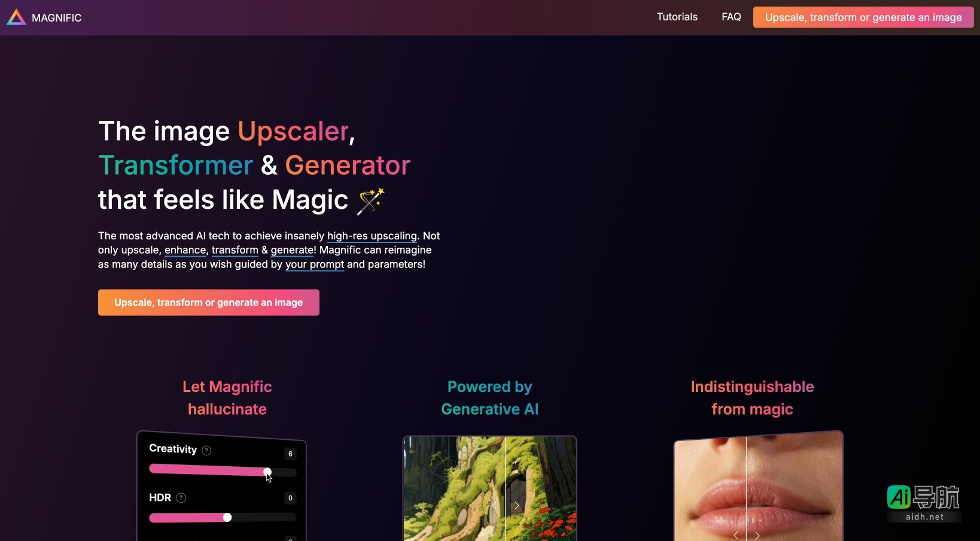Follow the high-res upscaling link
Screen dimensions: 980x541
[372, 236]
